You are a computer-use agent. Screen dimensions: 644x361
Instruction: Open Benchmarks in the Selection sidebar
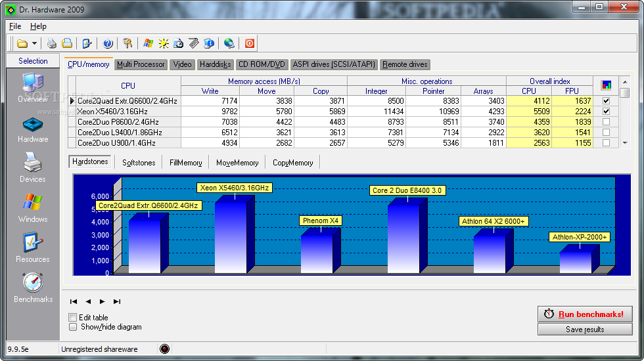pyautogui.click(x=33, y=288)
